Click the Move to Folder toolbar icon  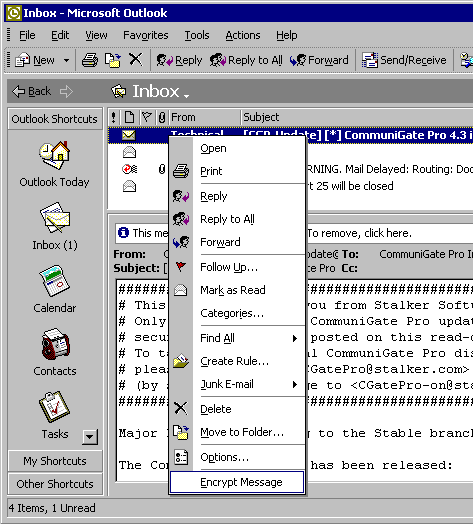(x=113, y=60)
